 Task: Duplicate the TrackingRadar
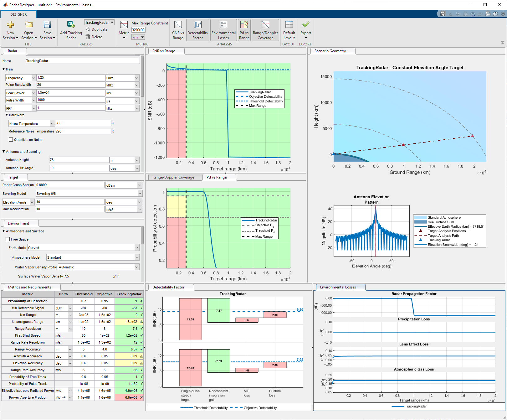[96, 29]
